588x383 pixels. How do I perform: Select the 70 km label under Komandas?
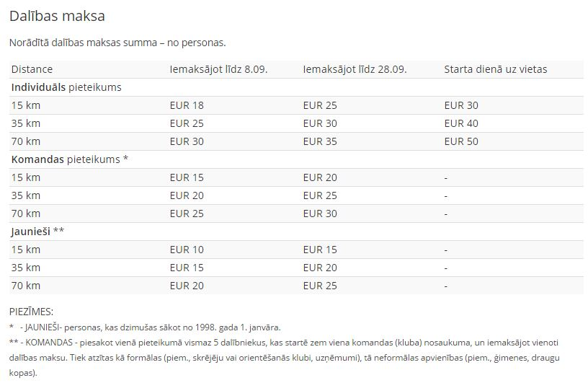pos(25,213)
